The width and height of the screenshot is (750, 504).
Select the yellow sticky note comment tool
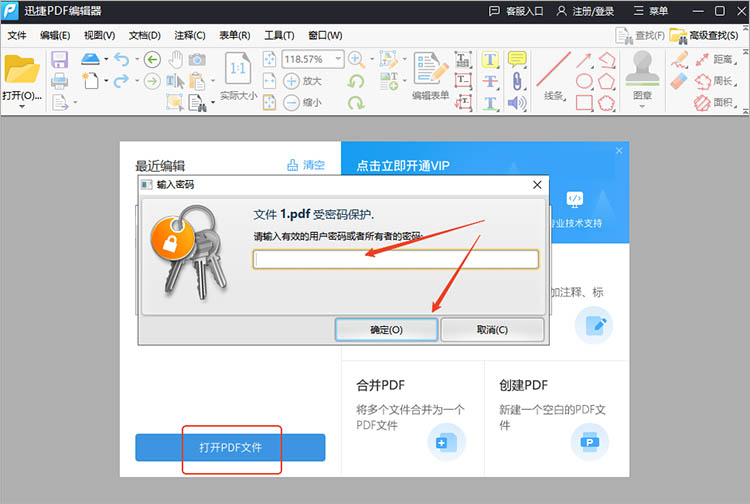[517, 59]
